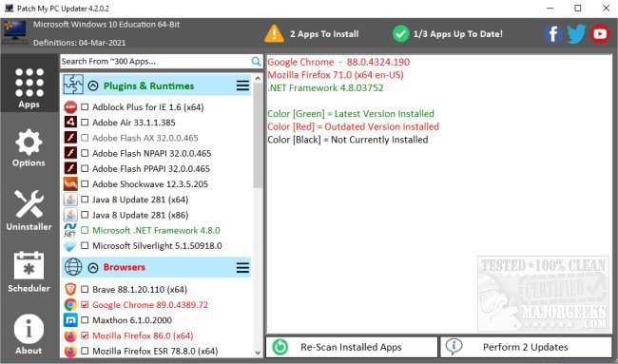Click the Brave browser lion icon
618x364 pixels.
(70, 289)
